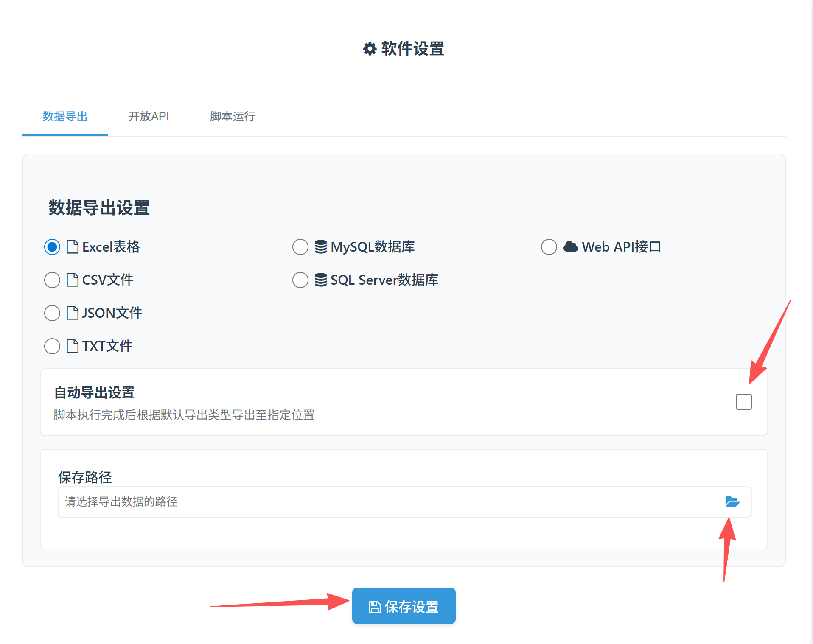The height and width of the screenshot is (644, 813).
Task: Enable the 自动导出设置 checkbox
Action: tap(743, 402)
